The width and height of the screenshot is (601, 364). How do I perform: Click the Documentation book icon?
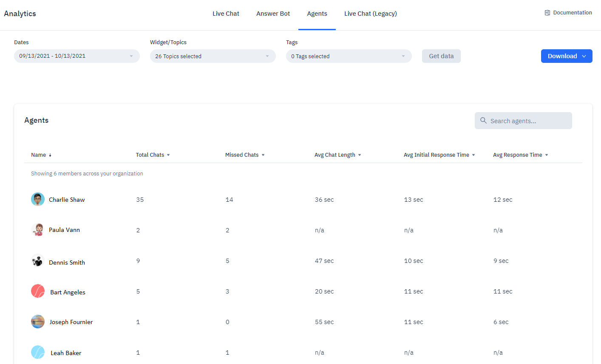coord(547,13)
